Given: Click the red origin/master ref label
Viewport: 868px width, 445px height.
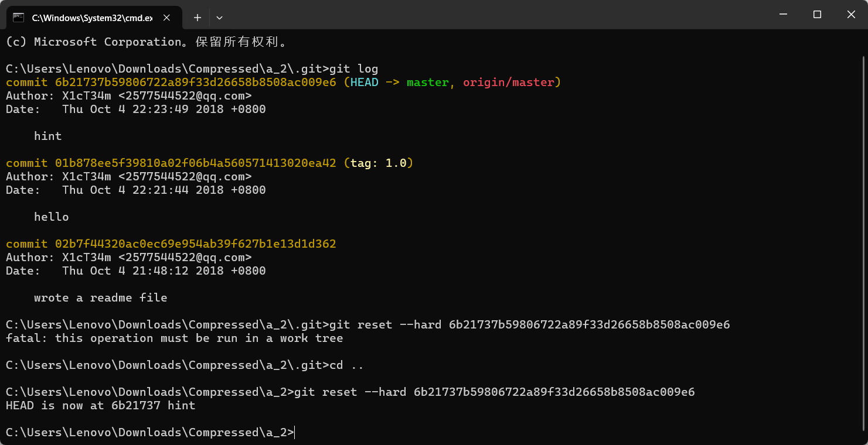Looking at the screenshot, I should 508,83.
